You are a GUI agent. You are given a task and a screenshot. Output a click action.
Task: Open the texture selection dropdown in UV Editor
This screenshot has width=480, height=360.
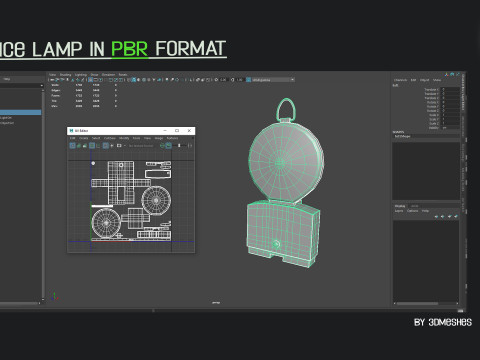click(x=141, y=146)
